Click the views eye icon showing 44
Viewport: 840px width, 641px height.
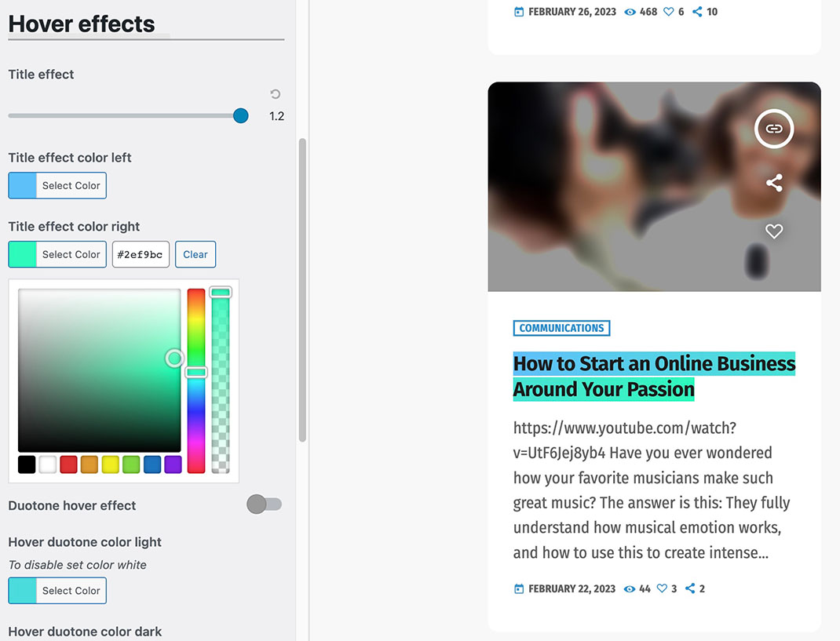629,588
